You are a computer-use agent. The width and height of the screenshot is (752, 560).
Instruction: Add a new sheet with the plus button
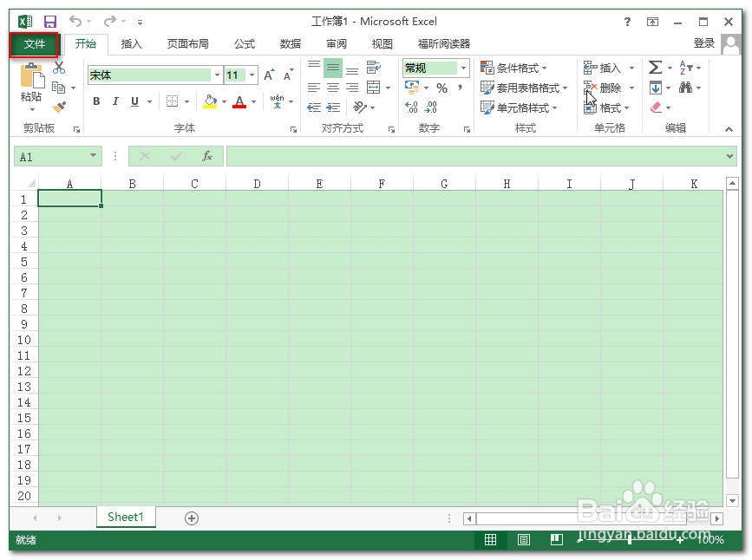click(x=190, y=517)
